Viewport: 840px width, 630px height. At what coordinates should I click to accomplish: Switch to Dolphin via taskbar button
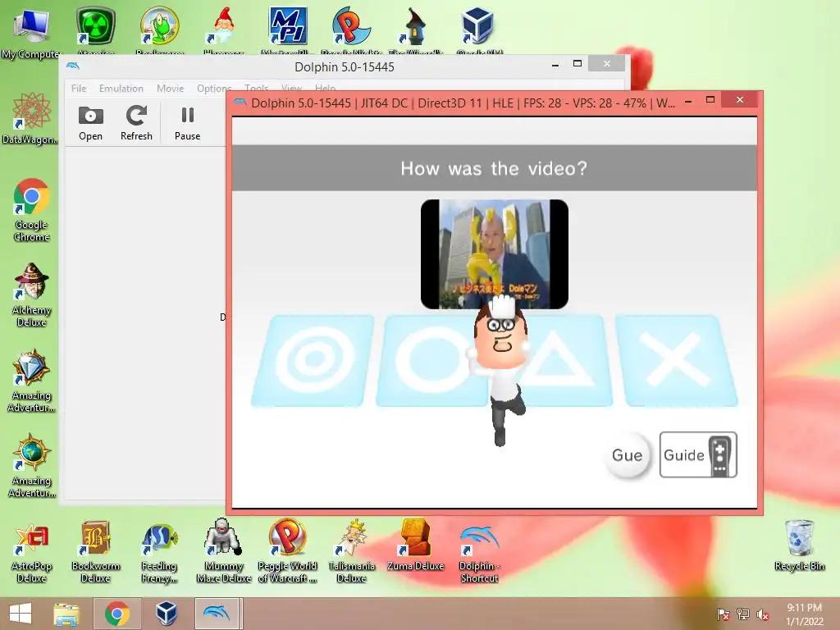point(217,614)
